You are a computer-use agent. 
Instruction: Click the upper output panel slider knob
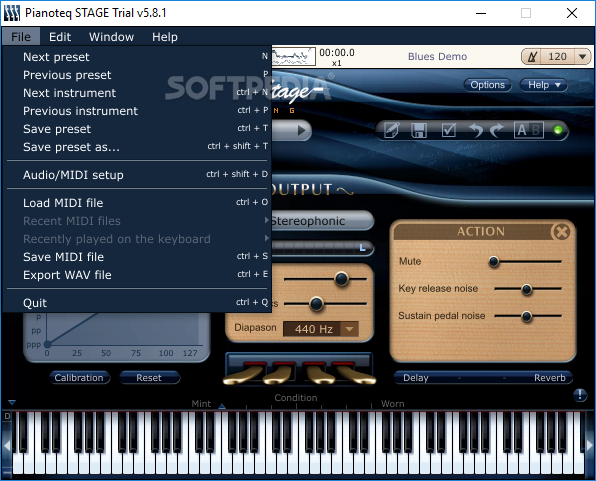pos(341,279)
